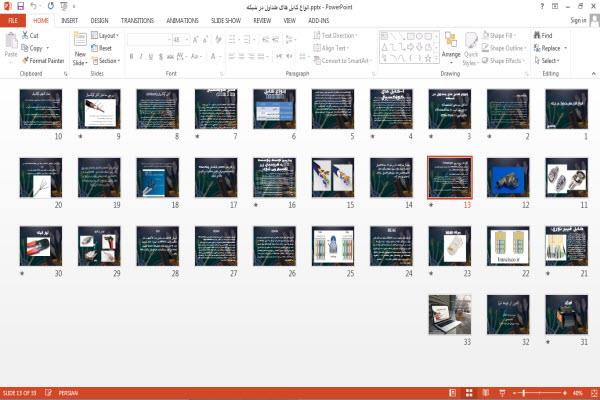The width and height of the screenshot is (600, 400).
Task: Click the Increase Font Size icon
Action: (x=196, y=40)
